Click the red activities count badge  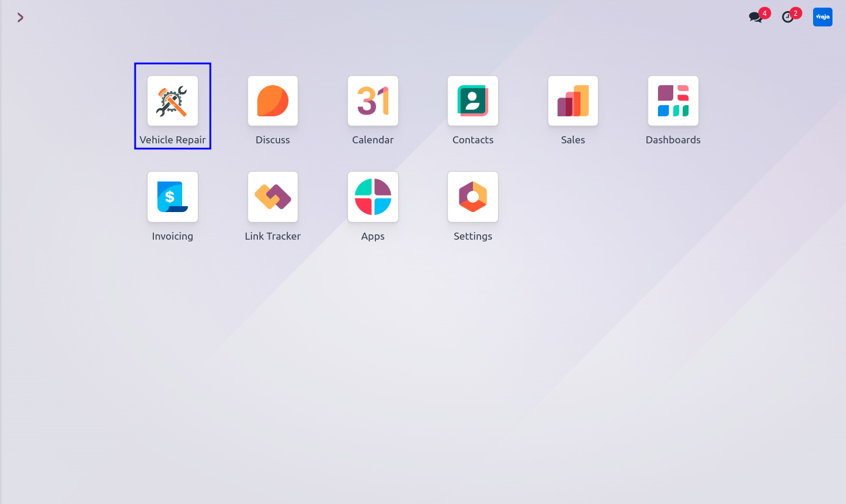tap(796, 13)
